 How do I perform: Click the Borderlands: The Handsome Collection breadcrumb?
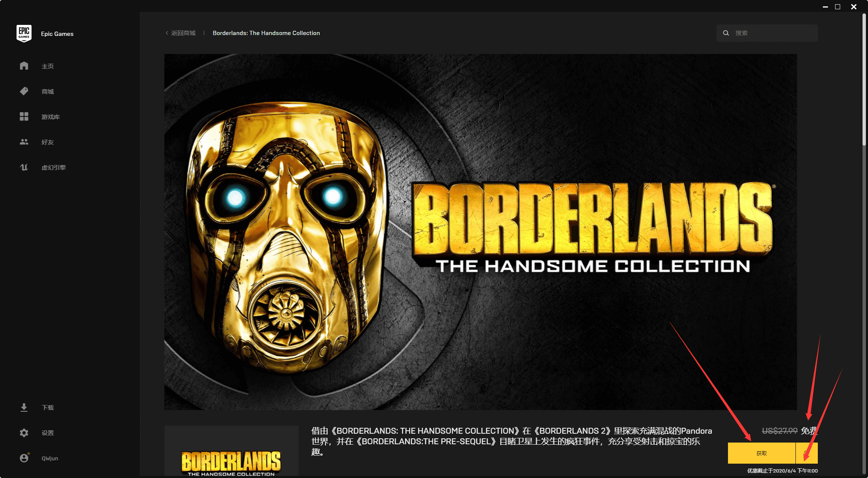click(266, 33)
